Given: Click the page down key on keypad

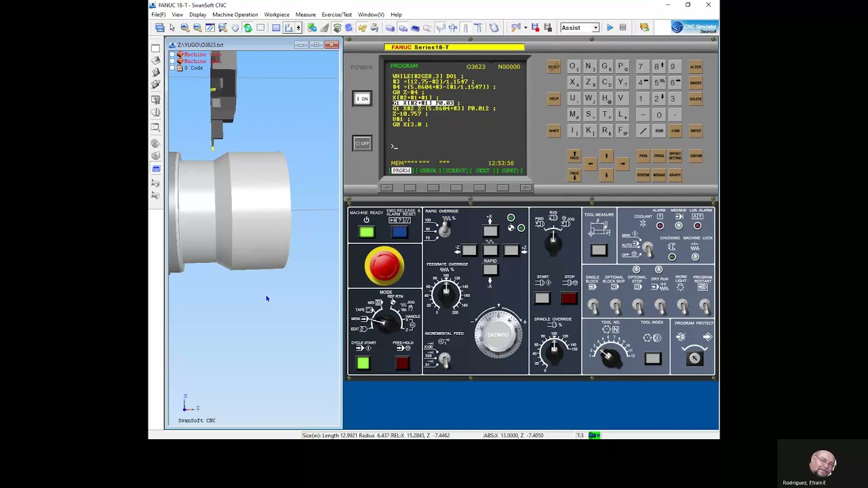Looking at the screenshot, I should pos(574,175).
